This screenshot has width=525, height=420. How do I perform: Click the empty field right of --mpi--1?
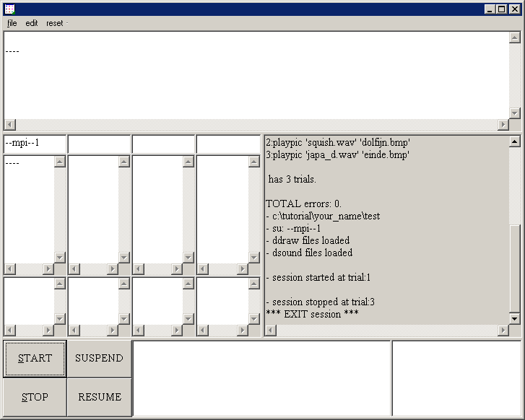(99, 144)
